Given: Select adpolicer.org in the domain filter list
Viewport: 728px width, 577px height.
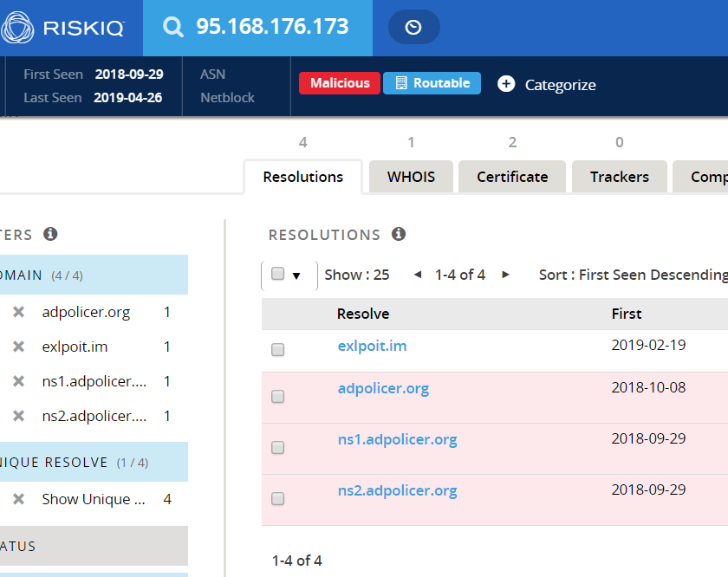Looking at the screenshot, I should pos(86,312).
